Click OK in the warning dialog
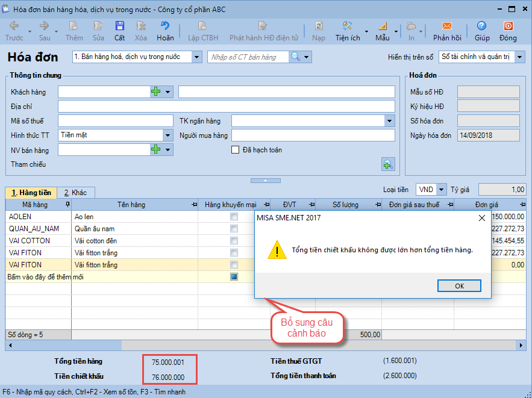This screenshot has height=398, width=532. pyautogui.click(x=459, y=286)
